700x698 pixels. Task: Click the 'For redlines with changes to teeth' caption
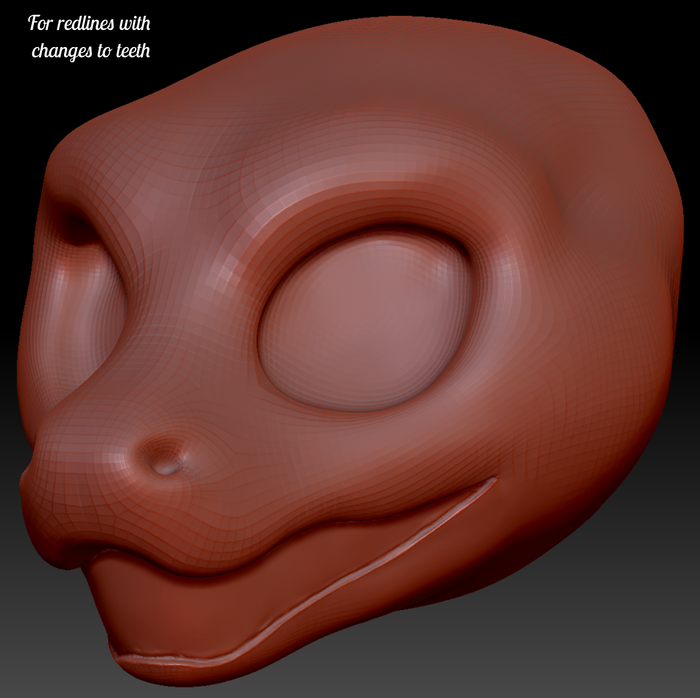(90, 37)
